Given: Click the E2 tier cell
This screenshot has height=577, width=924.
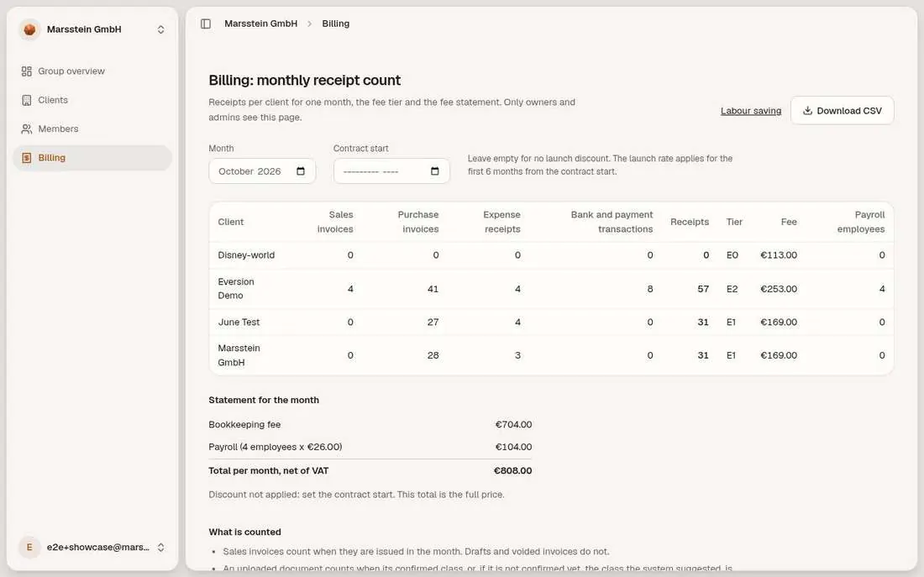Looking at the screenshot, I should point(732,289).
